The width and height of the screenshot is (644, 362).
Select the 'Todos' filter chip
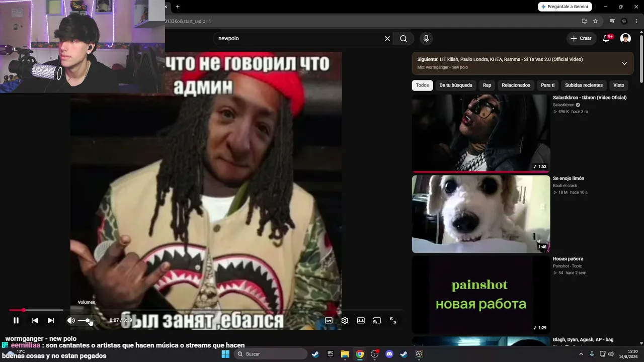click(x=423, y=85)
